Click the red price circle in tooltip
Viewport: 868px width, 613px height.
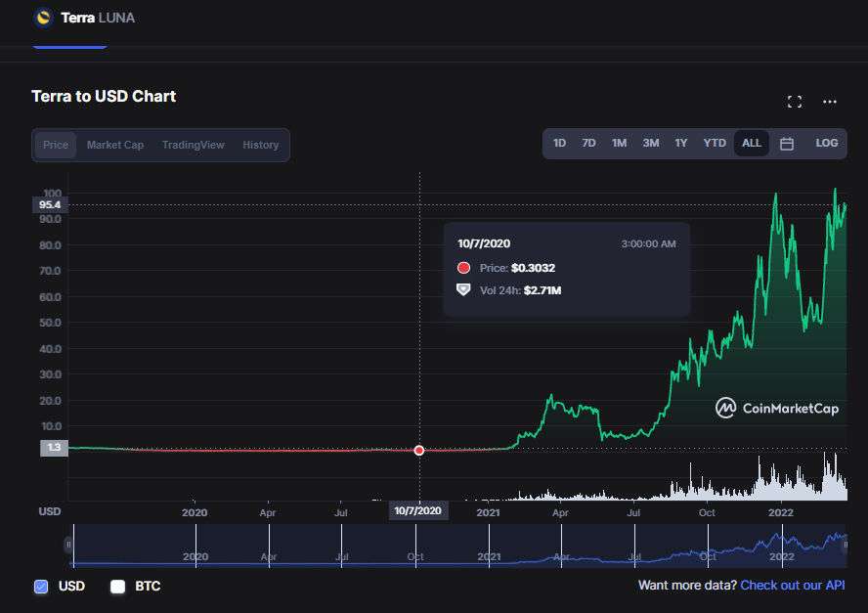464,268
